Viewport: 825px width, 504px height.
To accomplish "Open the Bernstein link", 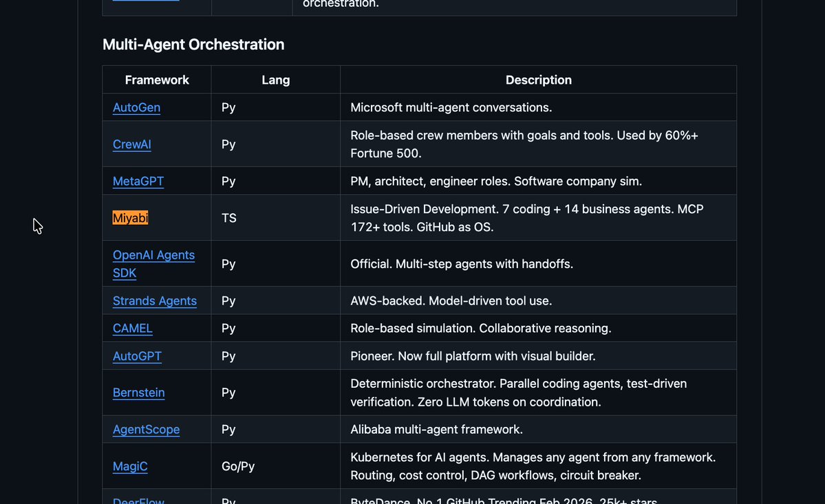I will click(x=138, y=393).
